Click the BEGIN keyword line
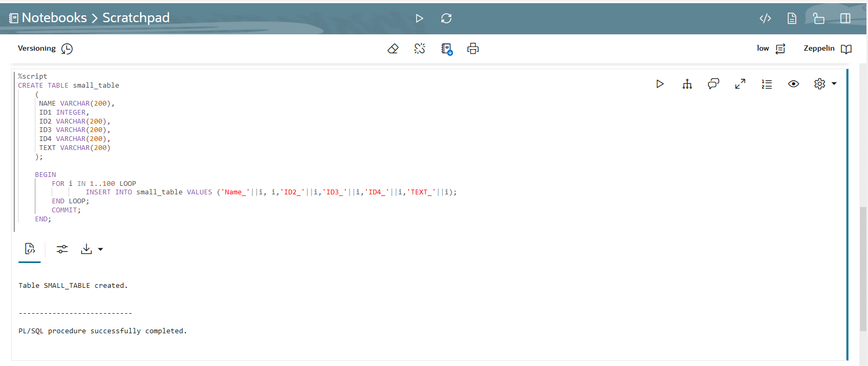Viewport: 868px width, 366px height. tap(45, 175)
